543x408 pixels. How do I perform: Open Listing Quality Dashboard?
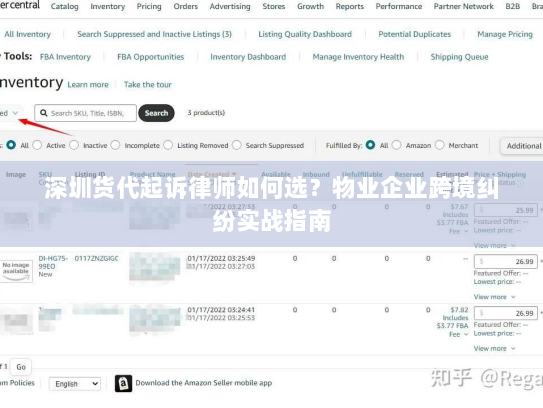tap(305, 34)
